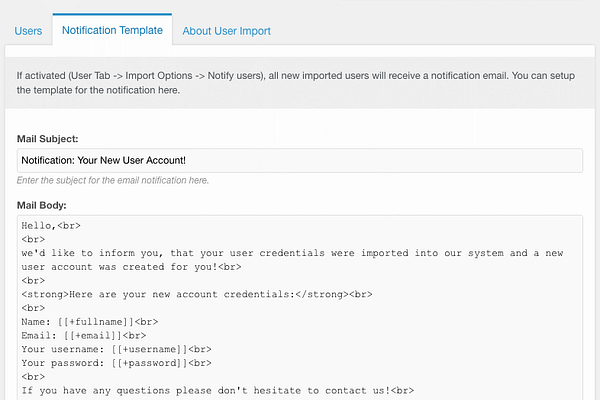
Task: Select the Notification Template tab
Action: pos(112,30)
